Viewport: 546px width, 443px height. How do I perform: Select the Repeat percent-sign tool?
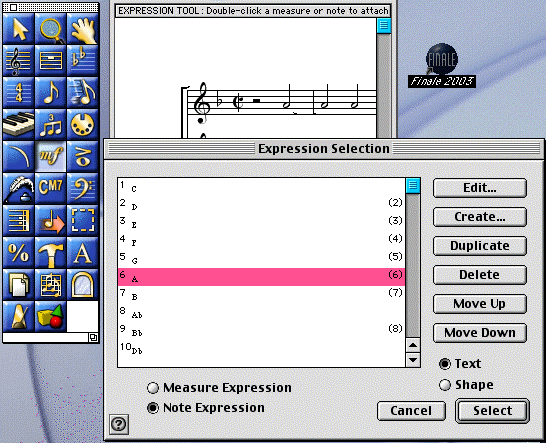[x=18, y=252]
